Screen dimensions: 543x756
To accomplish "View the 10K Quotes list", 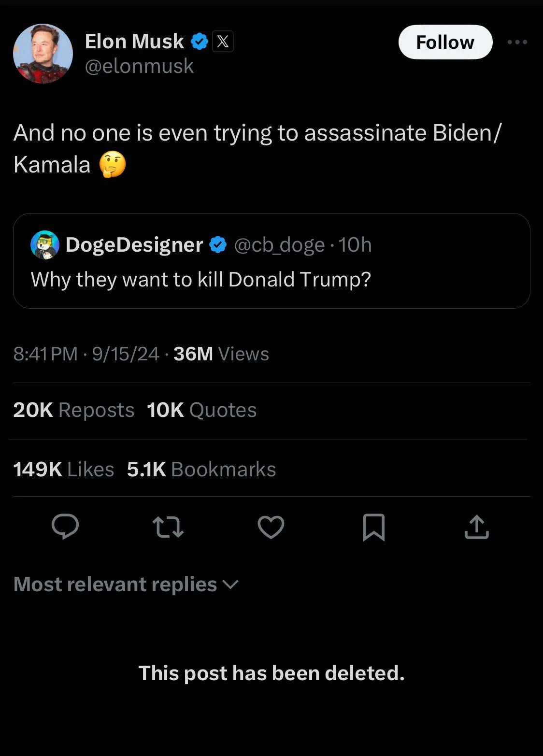I will (x=201, y=410).
